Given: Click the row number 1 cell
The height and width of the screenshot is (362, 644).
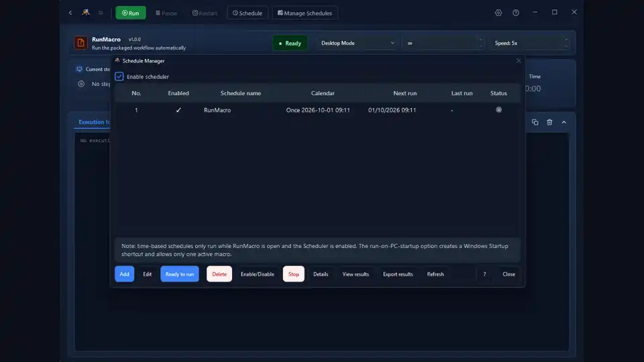Looking at the screenshot, I should (x=136, y=110).
